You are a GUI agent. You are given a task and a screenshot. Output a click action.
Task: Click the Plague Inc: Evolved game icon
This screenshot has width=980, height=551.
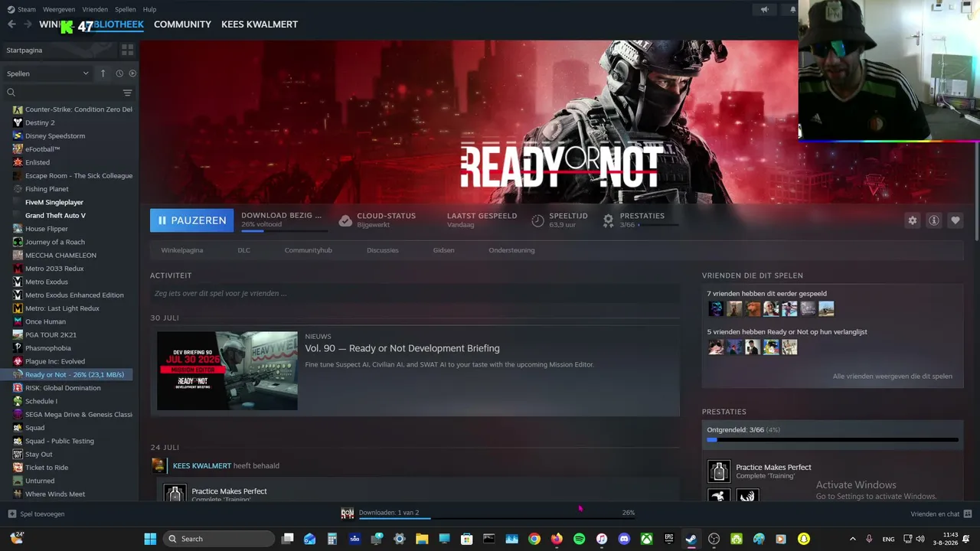pyautogui.click(x=18, y=361)
